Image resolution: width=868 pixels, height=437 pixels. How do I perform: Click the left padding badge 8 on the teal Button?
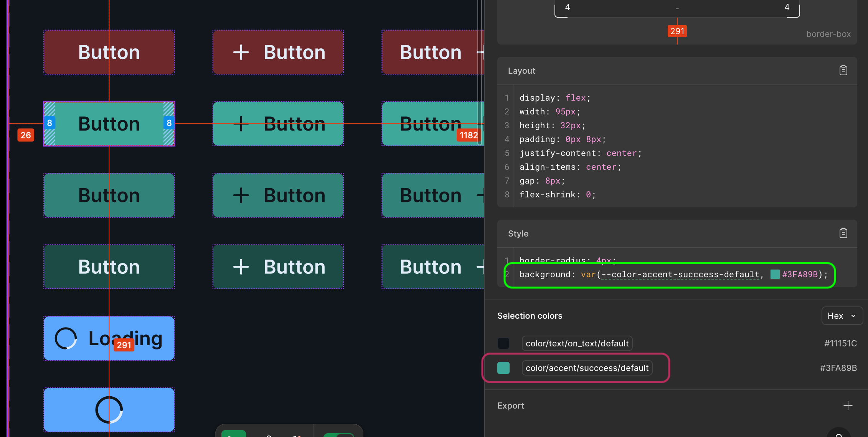coord(50,123)
